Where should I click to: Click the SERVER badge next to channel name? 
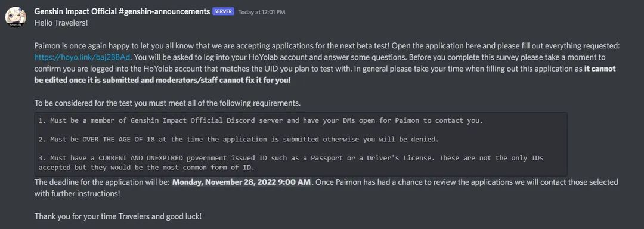pyautogui.click(x=224, y=11)
